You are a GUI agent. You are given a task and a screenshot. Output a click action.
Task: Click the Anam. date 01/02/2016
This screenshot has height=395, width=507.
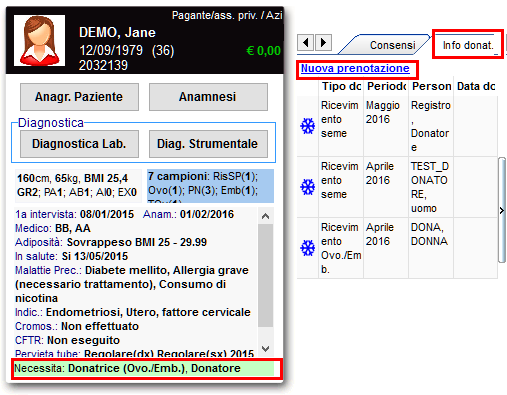point(207,214)
